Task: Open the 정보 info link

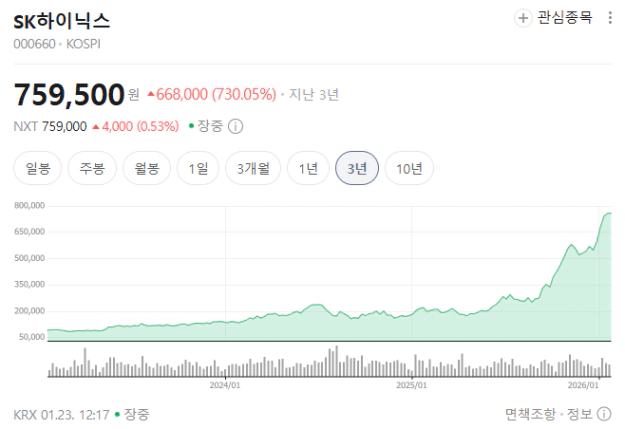Action: 580,414
